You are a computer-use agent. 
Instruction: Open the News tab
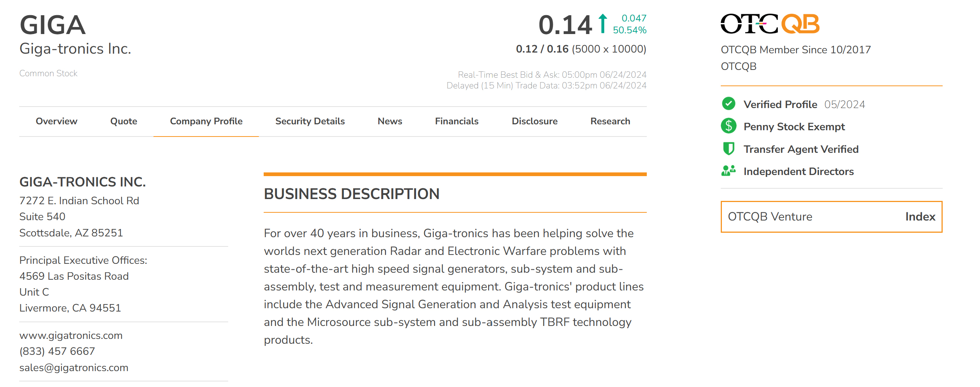click(x=389, y=121)
